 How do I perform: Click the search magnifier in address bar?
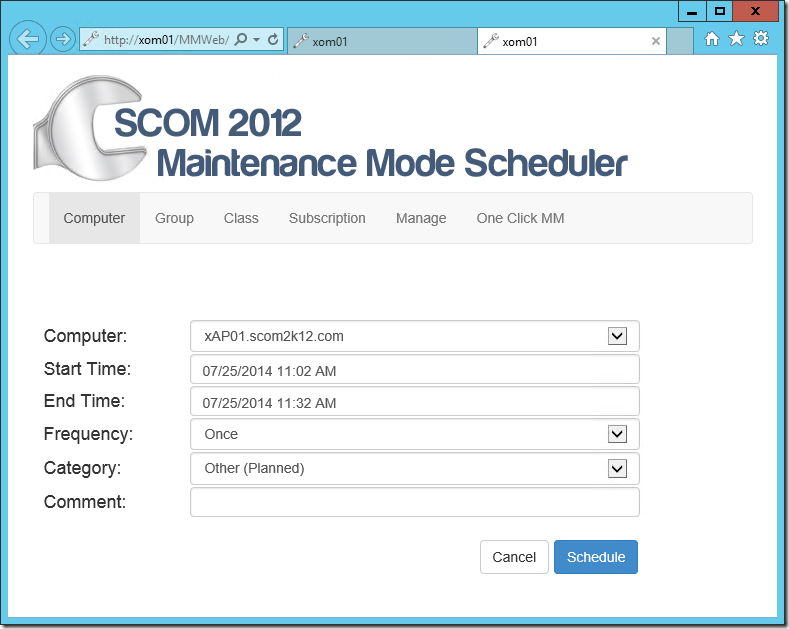242,39
